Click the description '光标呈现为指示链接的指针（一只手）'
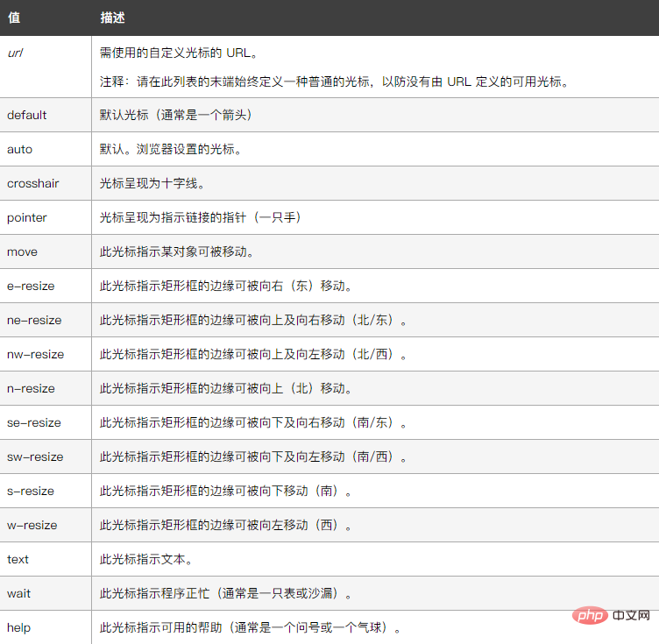The height and width of the screenshot is (644, 659). click(x=201, y=217)
